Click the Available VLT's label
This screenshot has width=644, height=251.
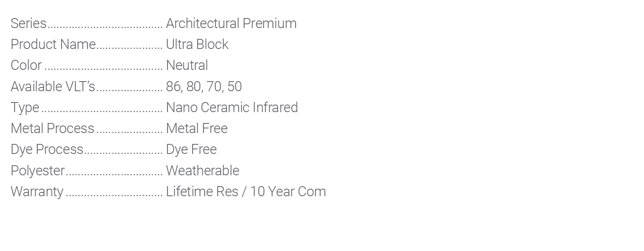53,87
